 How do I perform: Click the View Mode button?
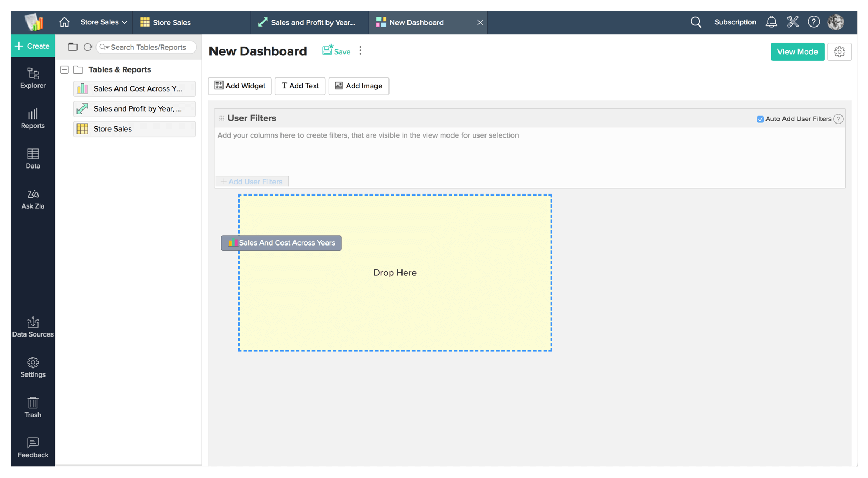point(797,52)
